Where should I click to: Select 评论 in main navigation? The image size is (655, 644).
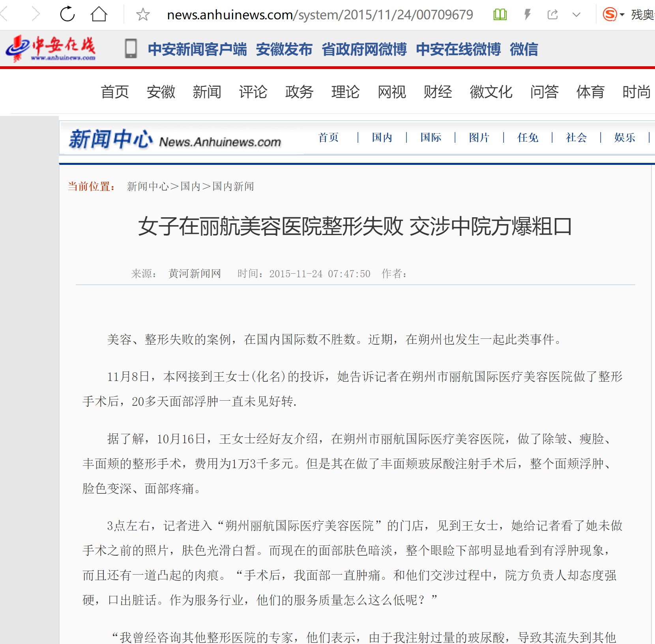click(x=253, y=92)
